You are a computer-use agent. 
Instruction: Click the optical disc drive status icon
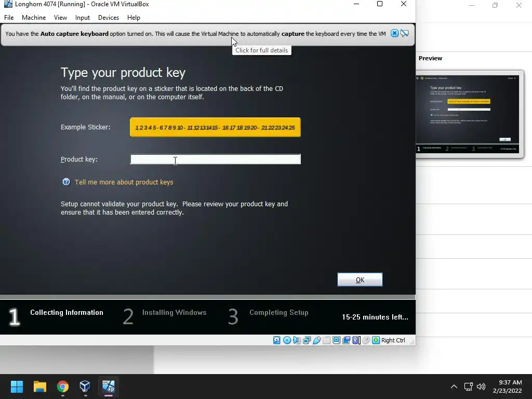pos(287,340)
